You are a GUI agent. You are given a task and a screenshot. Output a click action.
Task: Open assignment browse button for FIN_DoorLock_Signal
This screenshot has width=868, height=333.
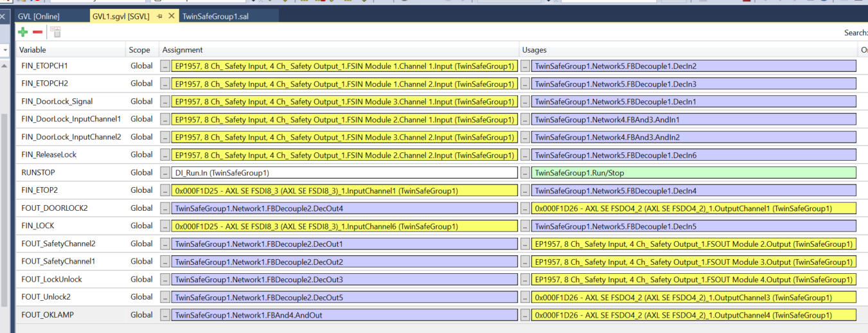click(x=165, y=102)
